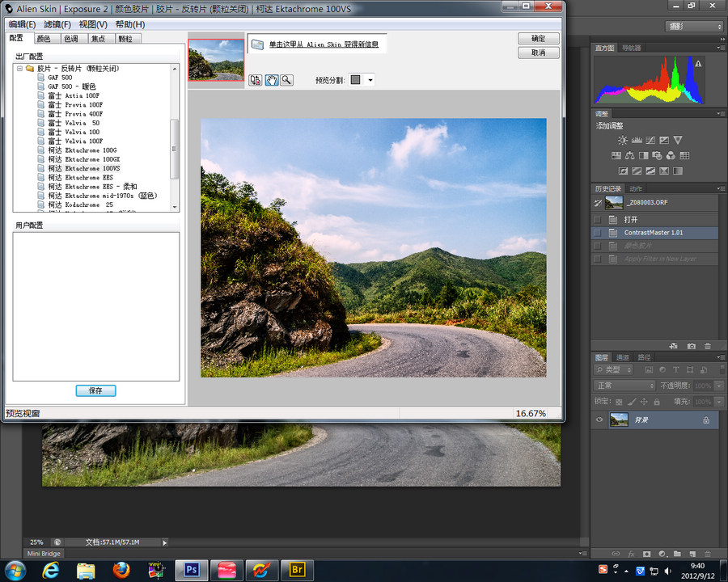Switch to the 色调 tab
Screen dimensions: 728x582
71,38
